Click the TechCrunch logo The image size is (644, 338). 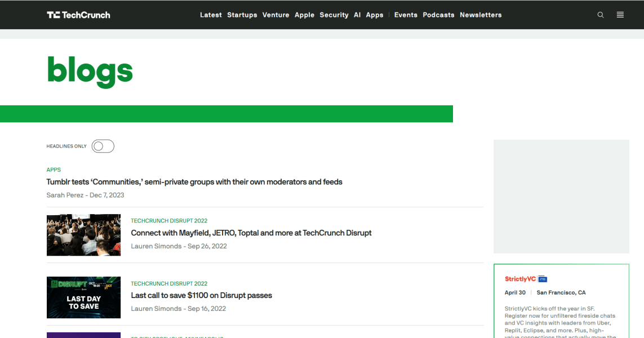[78, 15]
